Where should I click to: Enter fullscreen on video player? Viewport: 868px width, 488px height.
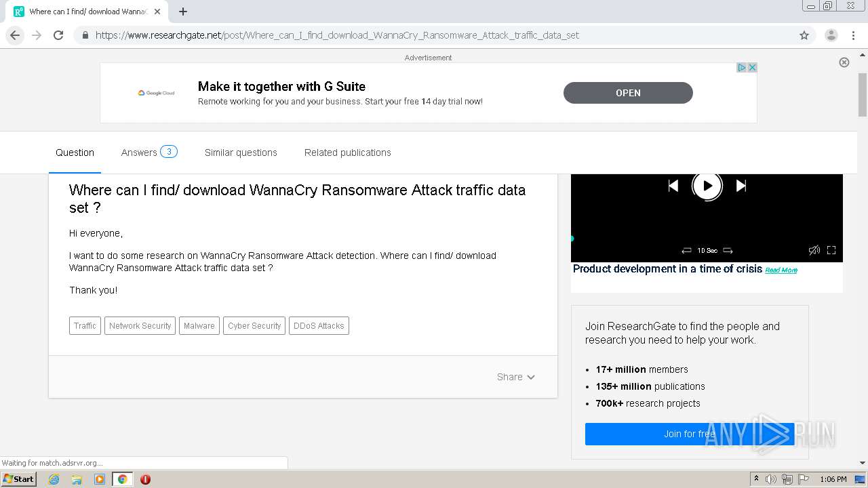tap(831, 250)
